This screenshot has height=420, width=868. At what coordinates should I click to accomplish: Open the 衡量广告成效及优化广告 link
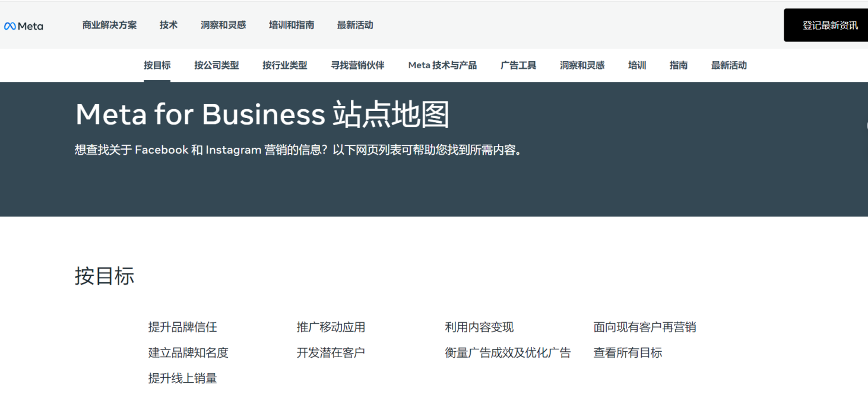click(508, 352)
